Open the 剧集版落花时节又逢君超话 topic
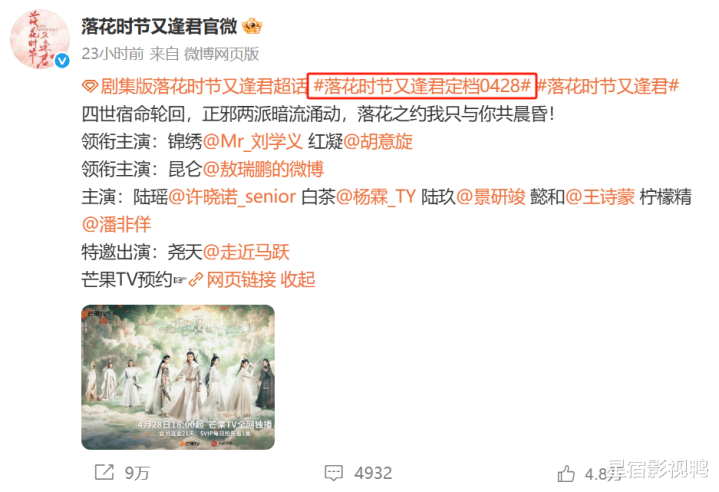 point(204,86)
